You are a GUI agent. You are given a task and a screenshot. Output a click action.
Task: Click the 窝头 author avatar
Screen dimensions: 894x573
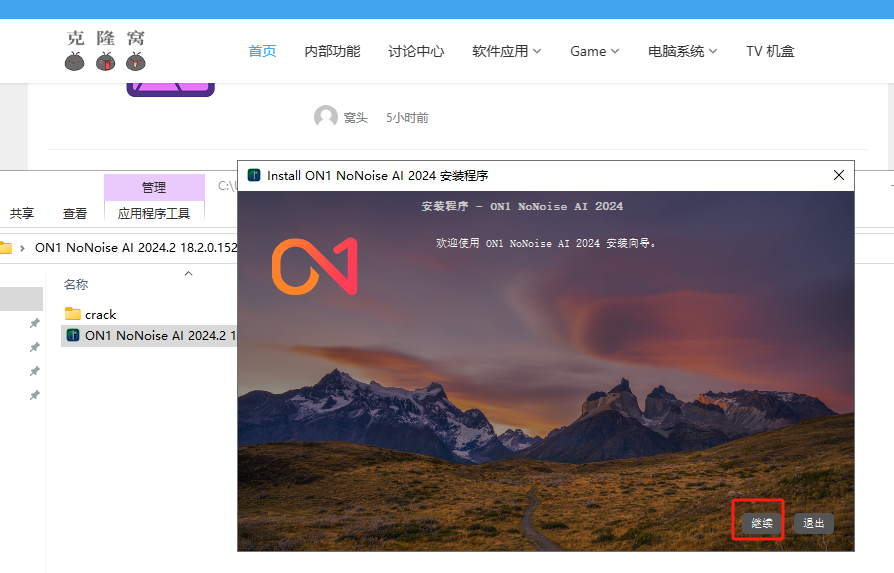[326, 117]
